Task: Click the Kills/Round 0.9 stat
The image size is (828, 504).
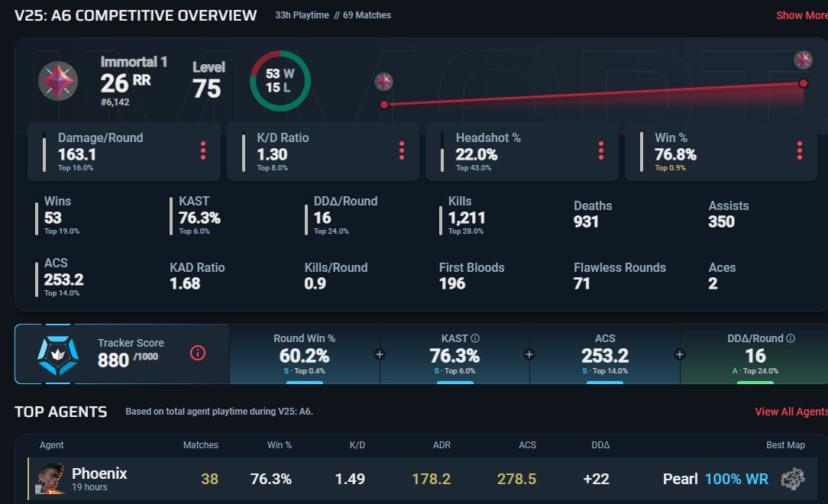Action: click(336, 276)
